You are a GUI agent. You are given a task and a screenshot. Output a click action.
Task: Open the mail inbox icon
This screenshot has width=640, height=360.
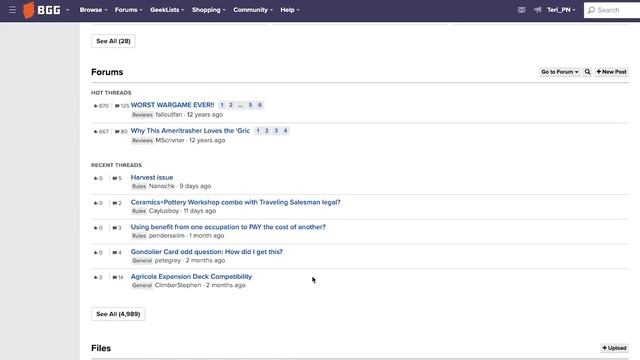(x=522, y=10)
